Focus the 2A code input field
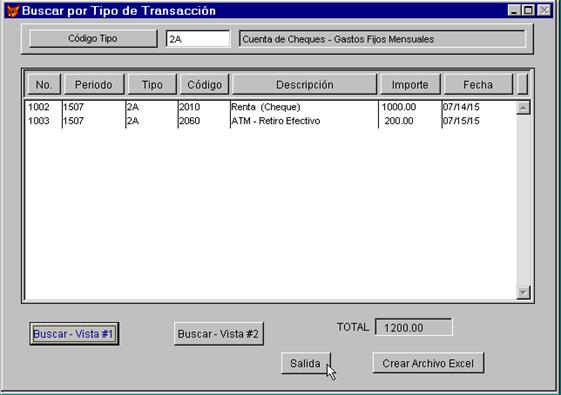 (x=198, y=39)
